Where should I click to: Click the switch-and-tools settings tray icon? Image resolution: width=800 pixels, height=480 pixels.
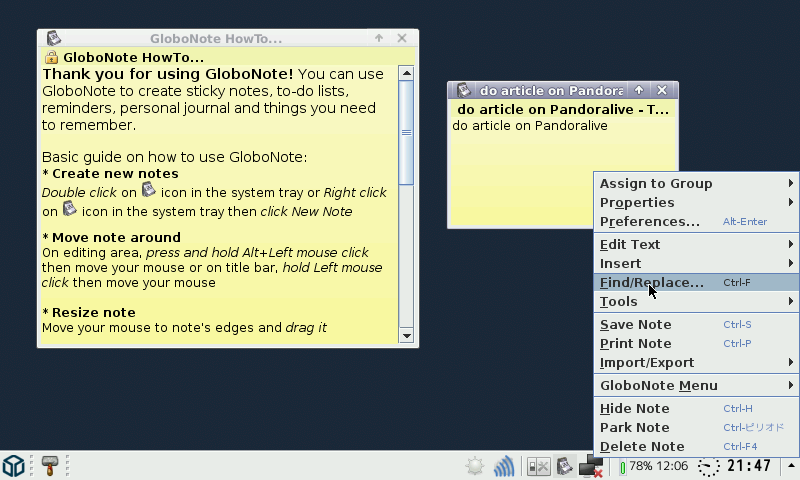point(538,466)
